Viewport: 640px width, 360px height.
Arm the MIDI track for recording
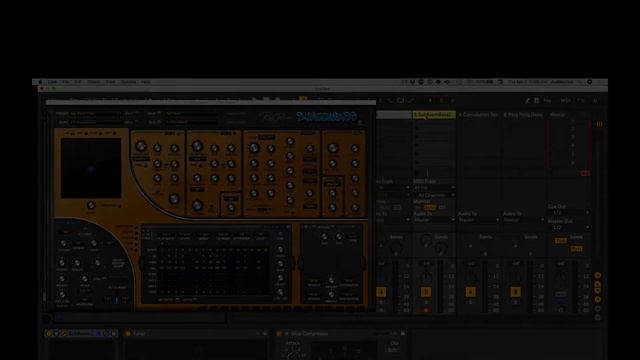(x=425, y=310)
